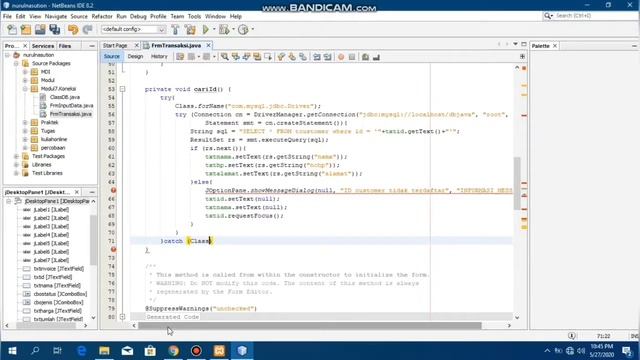Expand the MDI package node
The width and height of the screenshot is (640, 360).
tap(25, 72)
